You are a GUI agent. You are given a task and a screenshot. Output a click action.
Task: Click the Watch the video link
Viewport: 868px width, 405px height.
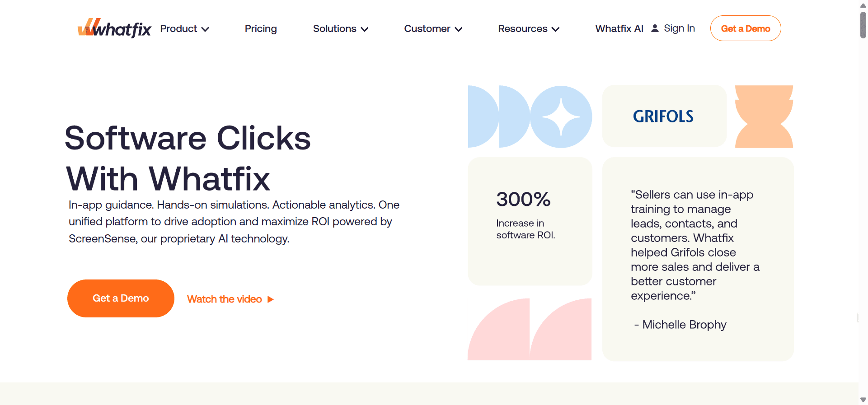[225, 299]
